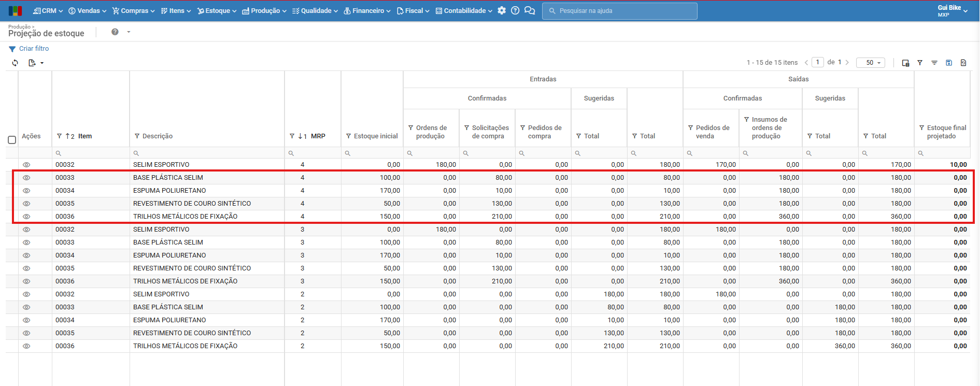Image resolution: width=980 pixels, height=386 pixels.
Task: Sort by the Descrição column header
Action: pos(158,136)
